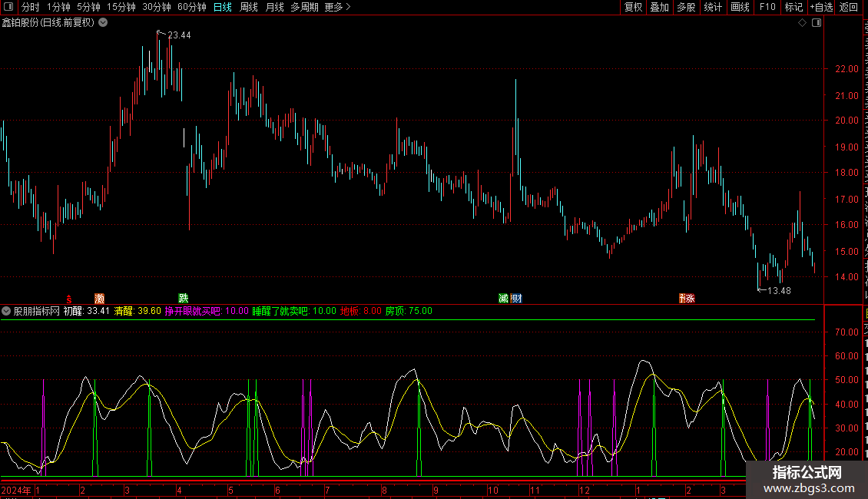868x499 pixels.
Task: Expand the 股朋指标网 indicator dropdown
Action: pyautogui.click(x=7, y=312)
